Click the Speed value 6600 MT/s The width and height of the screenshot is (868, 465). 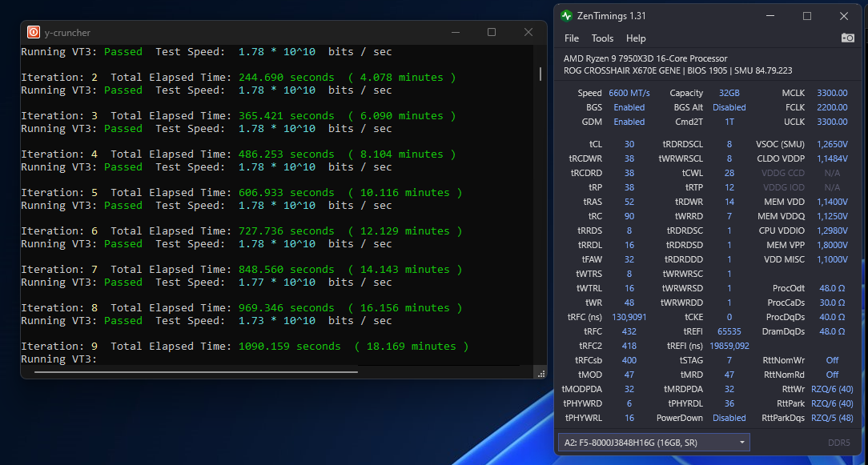(x=629, y=93)
